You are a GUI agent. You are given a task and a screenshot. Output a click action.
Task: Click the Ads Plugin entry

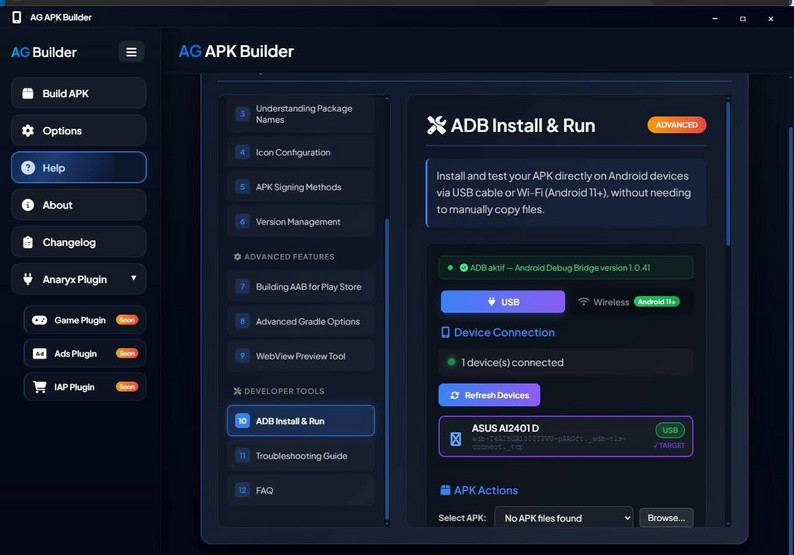(85, 353)
